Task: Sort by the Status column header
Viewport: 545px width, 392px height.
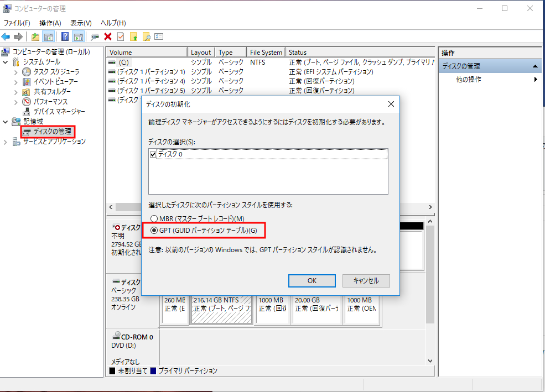Action: [x=360, y=53]
